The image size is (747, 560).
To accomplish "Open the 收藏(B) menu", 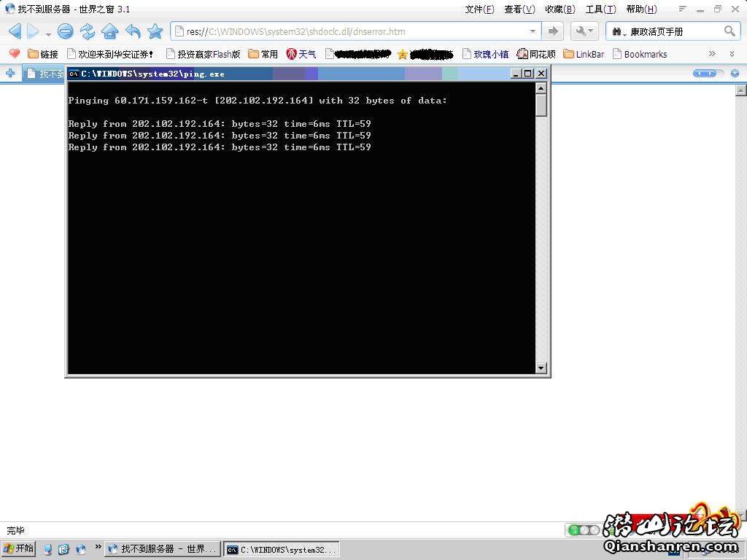I will pos(560,9).
